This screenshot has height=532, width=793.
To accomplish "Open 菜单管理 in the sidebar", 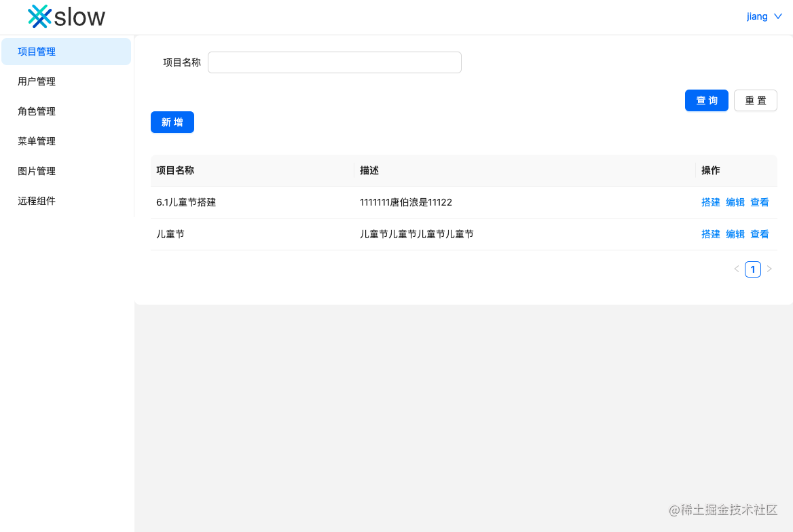I will point(67,141).
